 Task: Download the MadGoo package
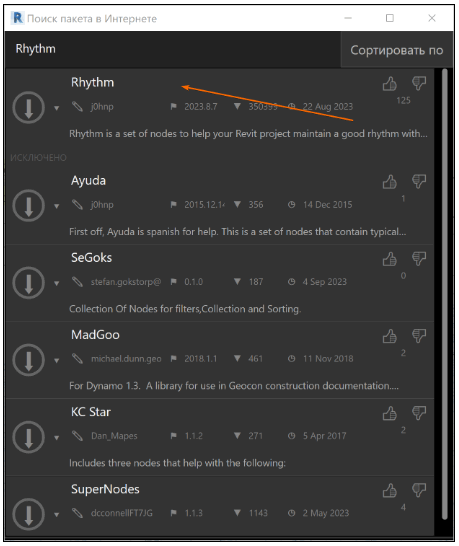(x=29, y=360)
